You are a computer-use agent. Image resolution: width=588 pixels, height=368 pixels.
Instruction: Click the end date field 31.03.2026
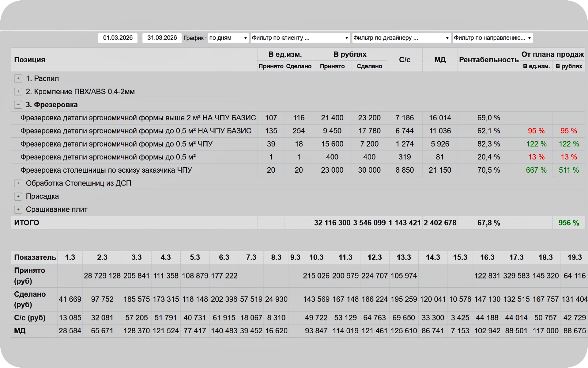(162, 38)
